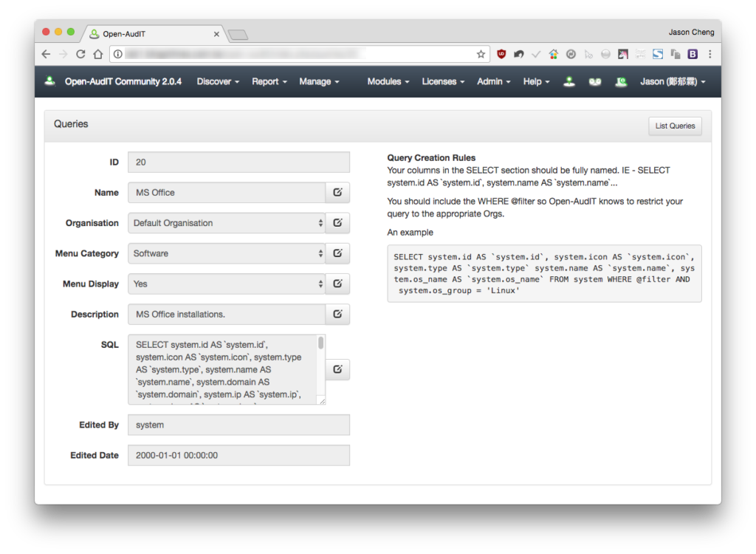The image size is (756, 554).
Task: Click the Edited By input field
Action: (238, 425)
